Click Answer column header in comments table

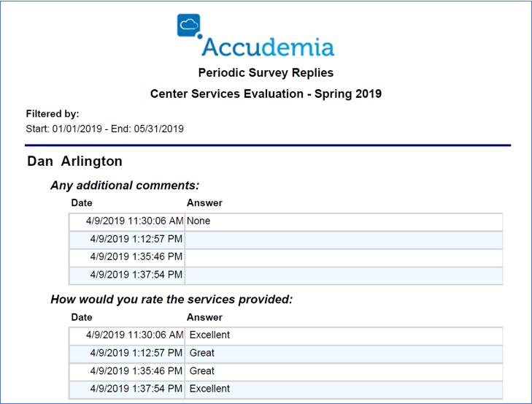coord(204,203)
